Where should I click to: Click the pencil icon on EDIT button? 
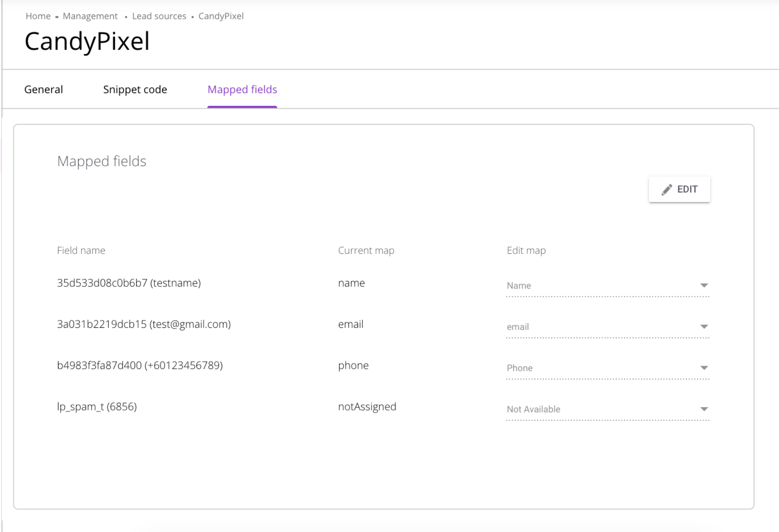(x=666, y=190)
